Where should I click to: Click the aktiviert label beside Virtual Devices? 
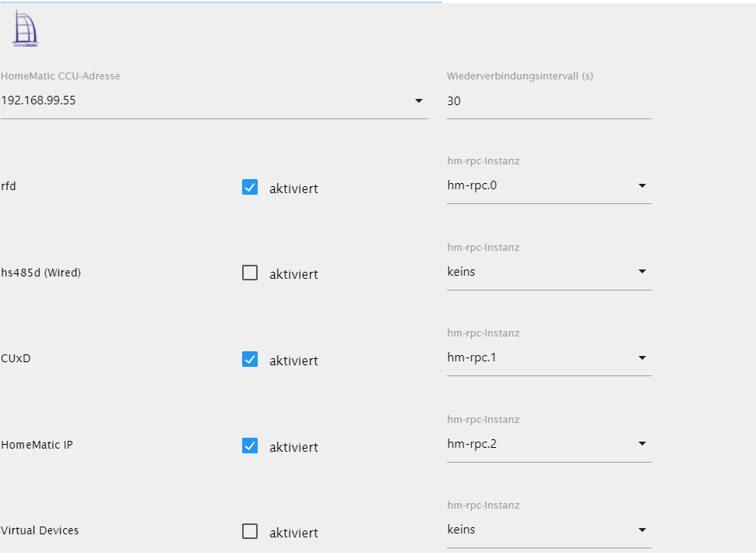pos(294,533)
